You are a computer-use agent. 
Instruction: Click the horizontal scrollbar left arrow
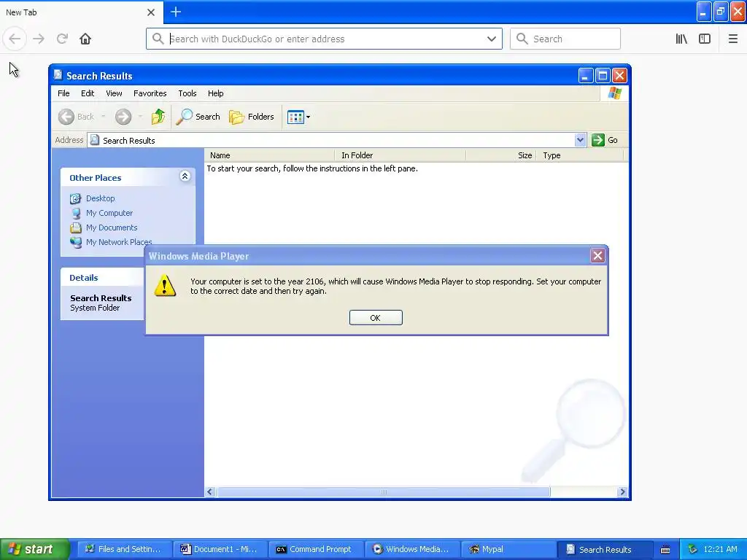tap(210, 492)
